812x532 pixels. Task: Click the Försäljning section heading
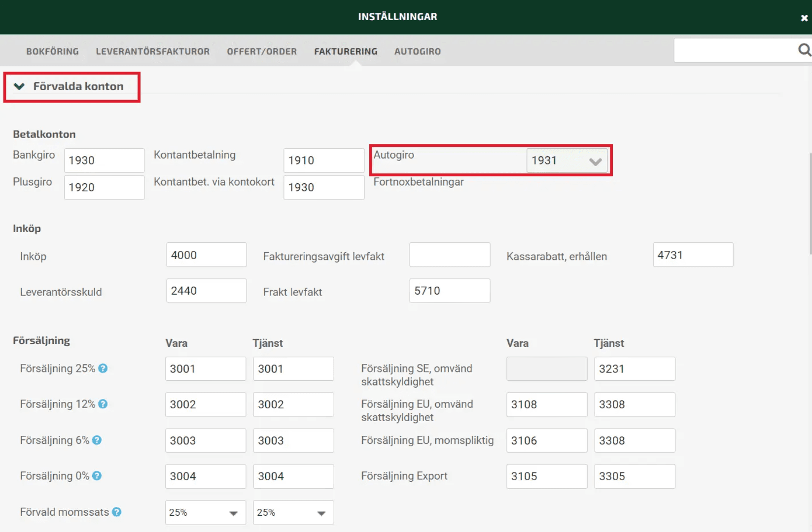[41, 340]
